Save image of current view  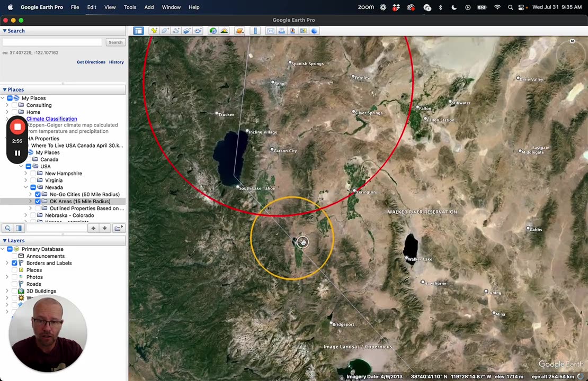point(292,31)
